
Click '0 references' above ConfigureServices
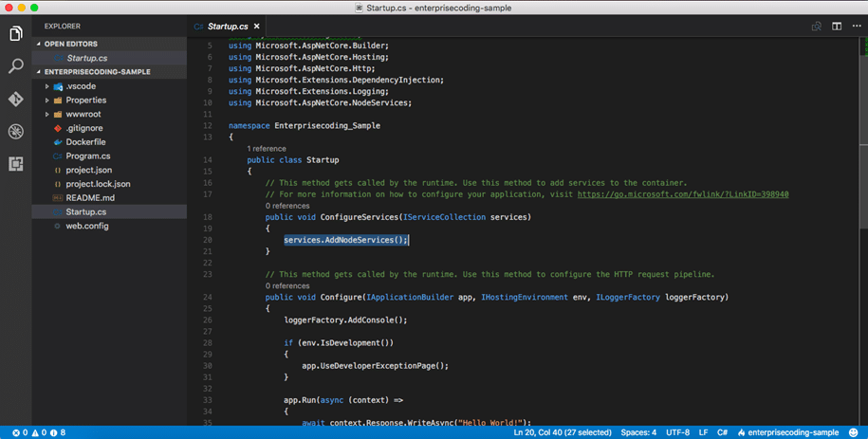tap(287, 206)
